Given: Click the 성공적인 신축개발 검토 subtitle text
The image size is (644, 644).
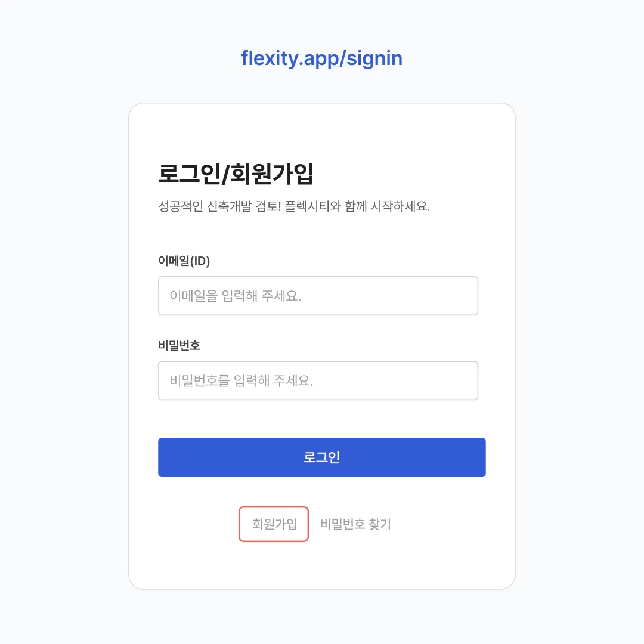Looking at the screenshot, I should pos(294,206).
